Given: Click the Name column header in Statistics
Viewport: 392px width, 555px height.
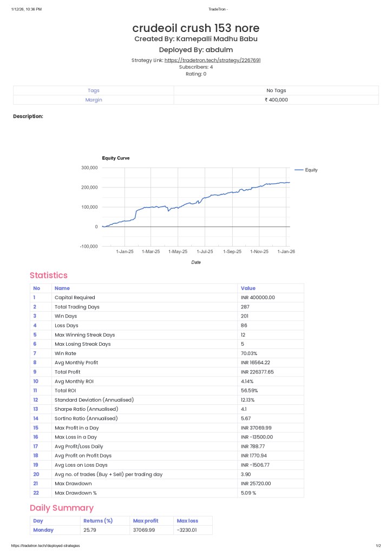Looking at the screenshot, I should coord(62,288).
